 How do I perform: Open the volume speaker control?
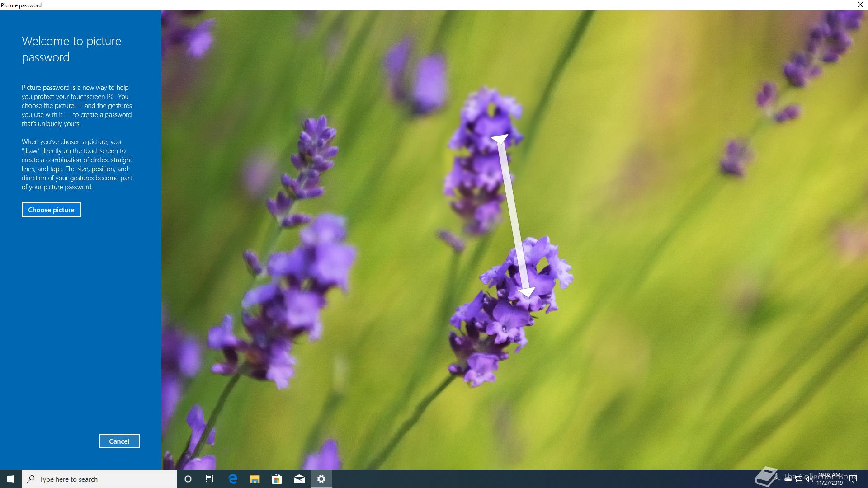pyautogui.click(x=810, y=479)
